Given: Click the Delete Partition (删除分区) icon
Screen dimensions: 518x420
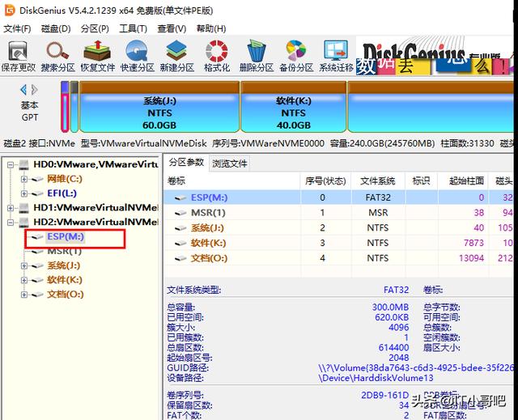Looking at the screenshot, I should click(x=256, y=55).
